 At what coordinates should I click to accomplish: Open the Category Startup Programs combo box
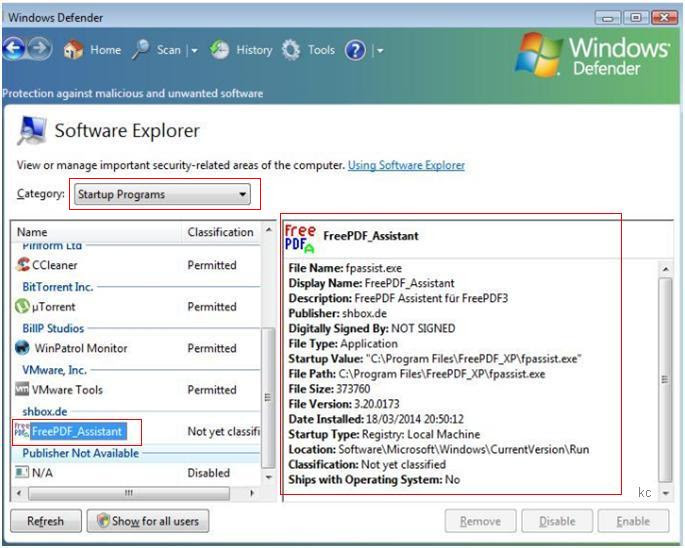point(163,194)
